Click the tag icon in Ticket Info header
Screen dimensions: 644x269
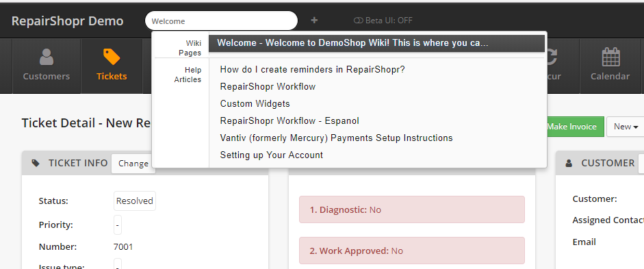(x=36, y=163)
